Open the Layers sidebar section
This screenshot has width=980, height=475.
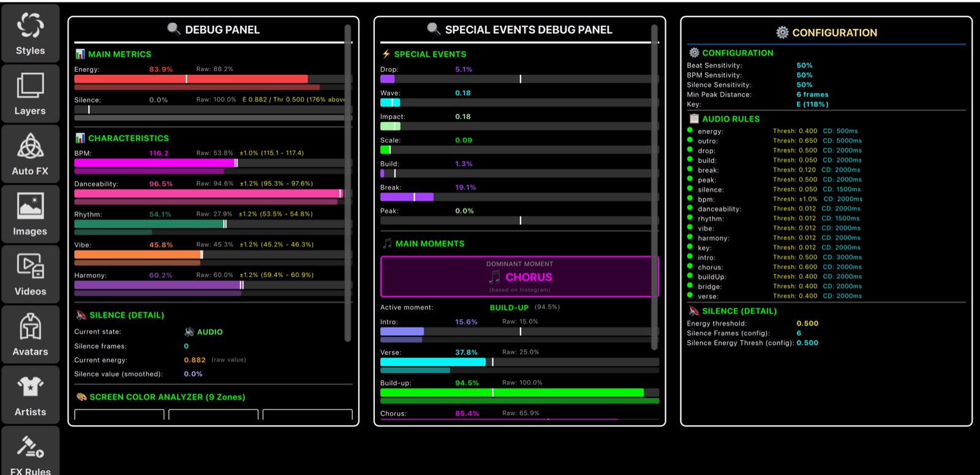point(30,93)
